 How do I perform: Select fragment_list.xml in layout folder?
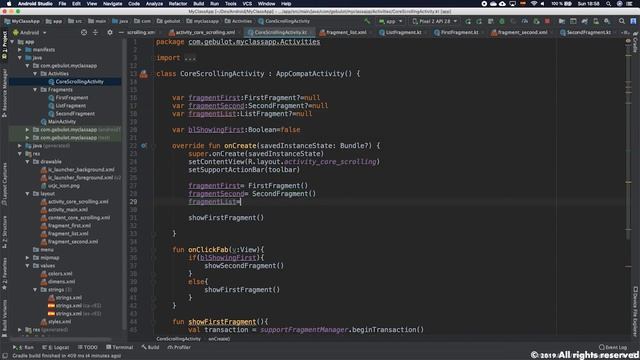[x=68, y=233]
